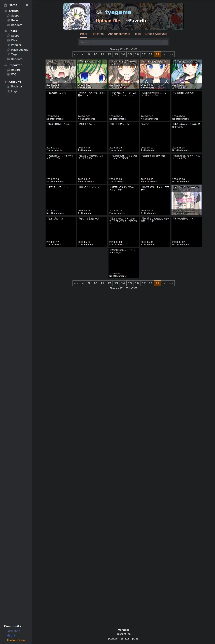215x644 pixels.
Task: Click the [API] footer link
Action: click(135, 639)
